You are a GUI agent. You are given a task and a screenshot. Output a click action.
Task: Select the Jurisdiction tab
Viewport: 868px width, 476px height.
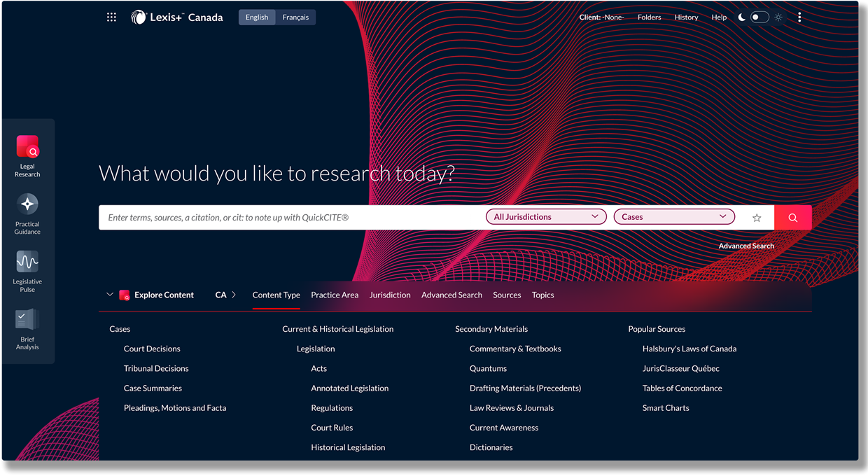click(390, 295)
